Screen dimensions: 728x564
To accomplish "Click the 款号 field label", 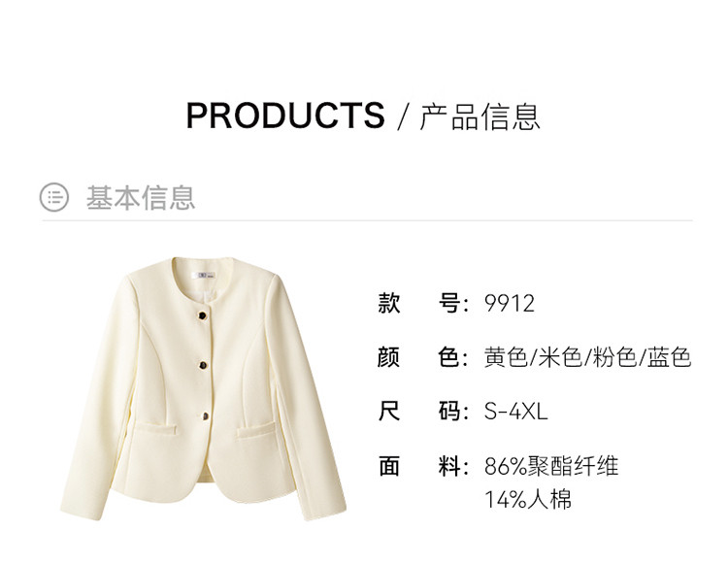I will click(423, 304).
